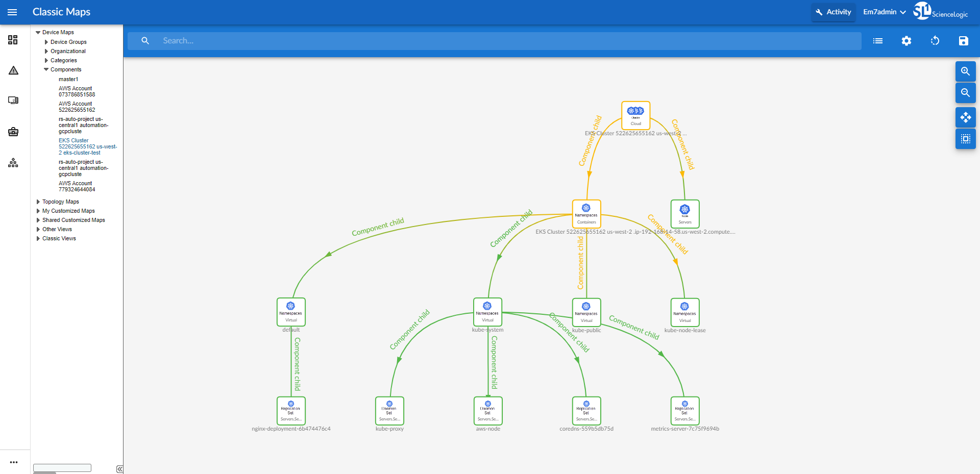The image size is (980, 474).
Task: Open the Events warning triangle icon
Action: [x=13, y=70]
